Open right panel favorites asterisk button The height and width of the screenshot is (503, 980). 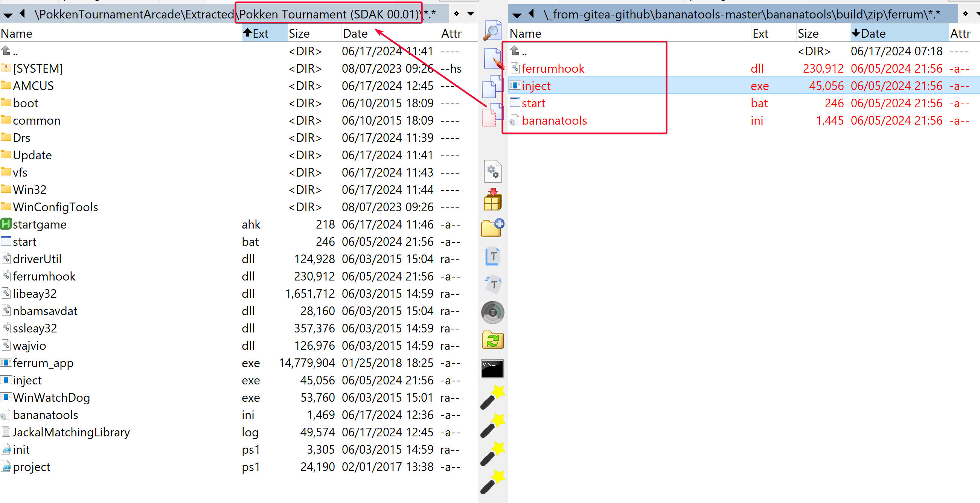965,14
